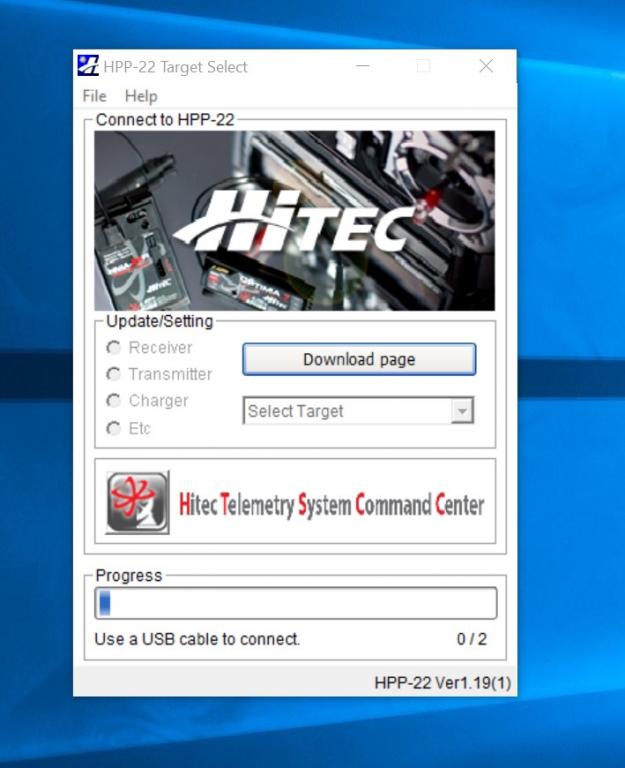The image size is (625, 768).
Task: Select the Receiver radio button
Action: (x=114, y=348)
